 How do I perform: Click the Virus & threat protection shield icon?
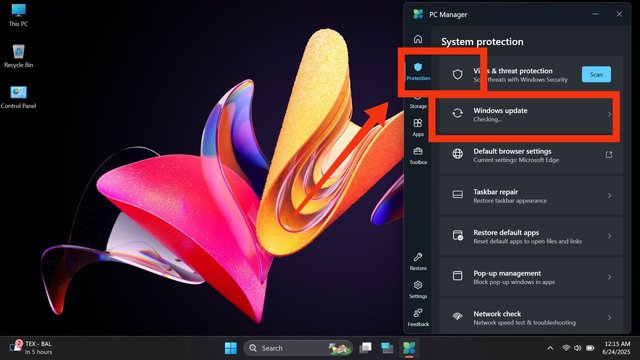coord(458,74)
